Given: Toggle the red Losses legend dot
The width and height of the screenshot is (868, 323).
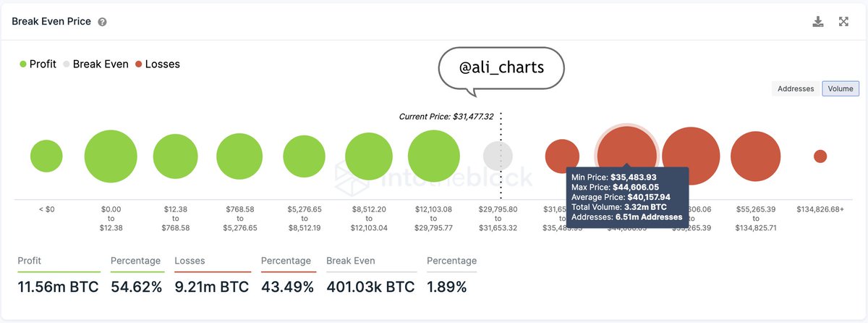Looking at the screenshot, I should point(139,64).
